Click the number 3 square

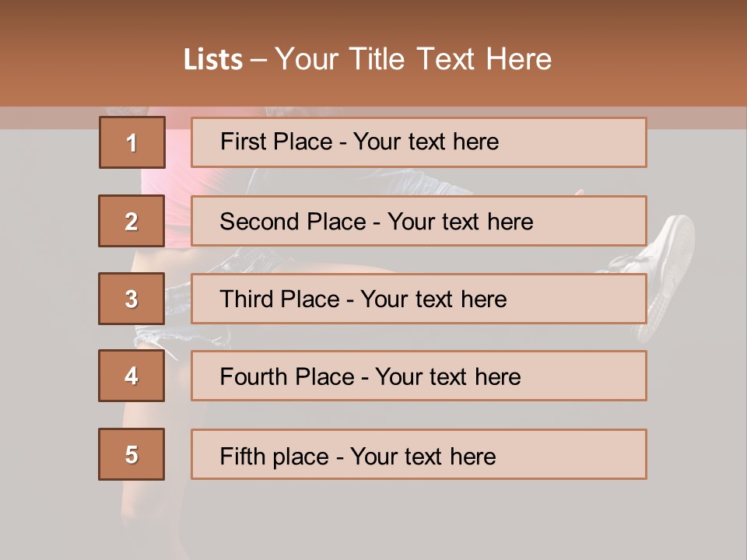pyautogui.click(x=132, y=299)
